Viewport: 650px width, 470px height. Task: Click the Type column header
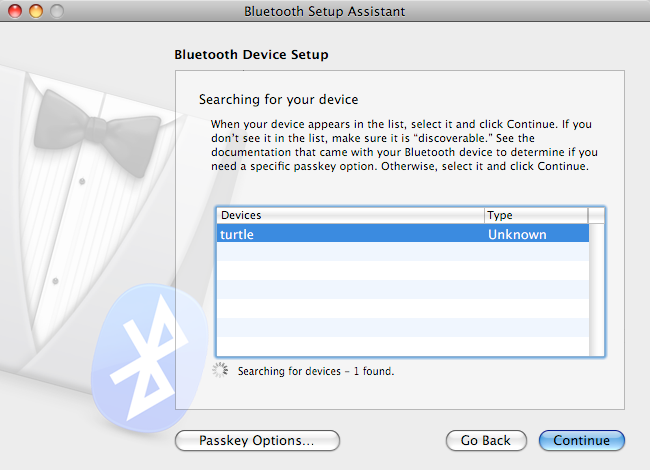point(535,215)
